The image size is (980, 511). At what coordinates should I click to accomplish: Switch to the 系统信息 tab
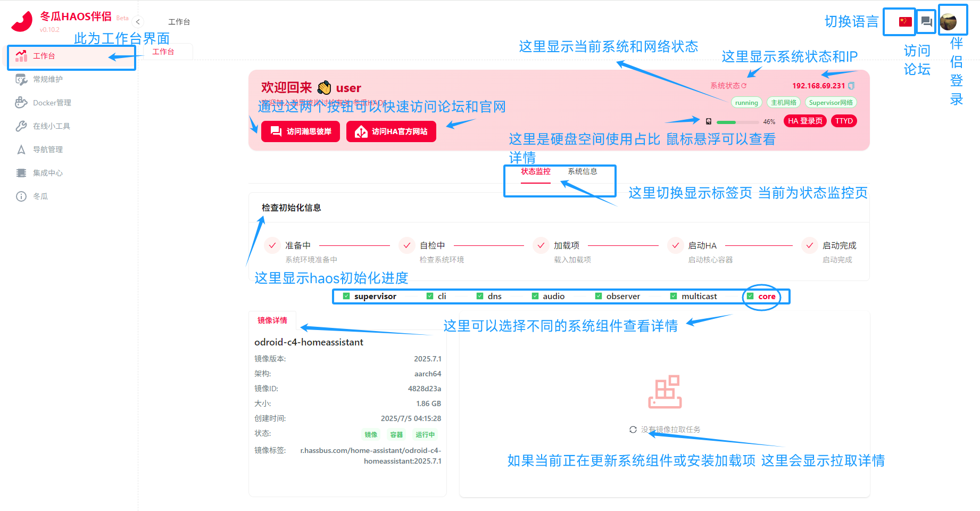pos(582,171)
